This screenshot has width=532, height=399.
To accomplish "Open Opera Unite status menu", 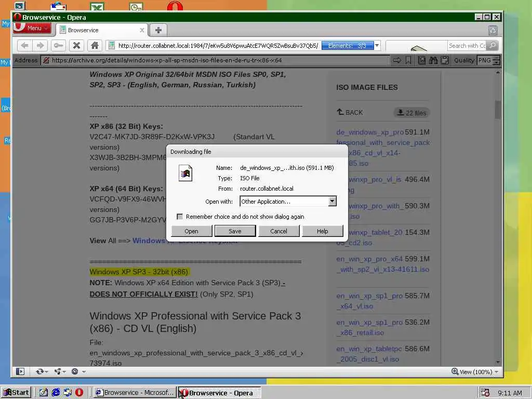I will pos(60,371).
